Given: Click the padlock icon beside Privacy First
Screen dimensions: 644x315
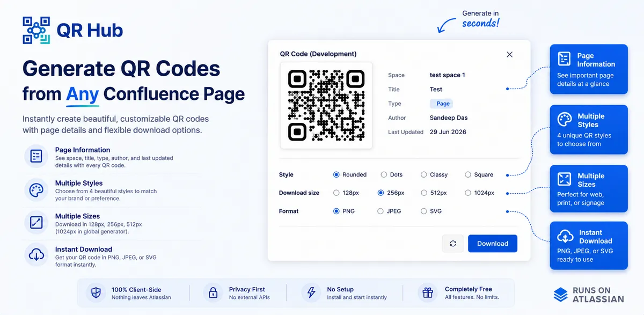Looking at the screenshot, I should (x=213, y=293).
